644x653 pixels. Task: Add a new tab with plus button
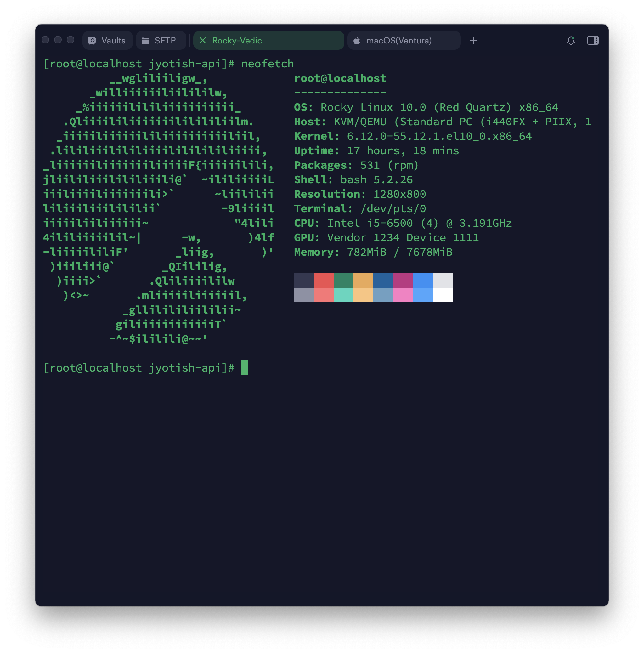pyautogui.click(x=473, y=41)
